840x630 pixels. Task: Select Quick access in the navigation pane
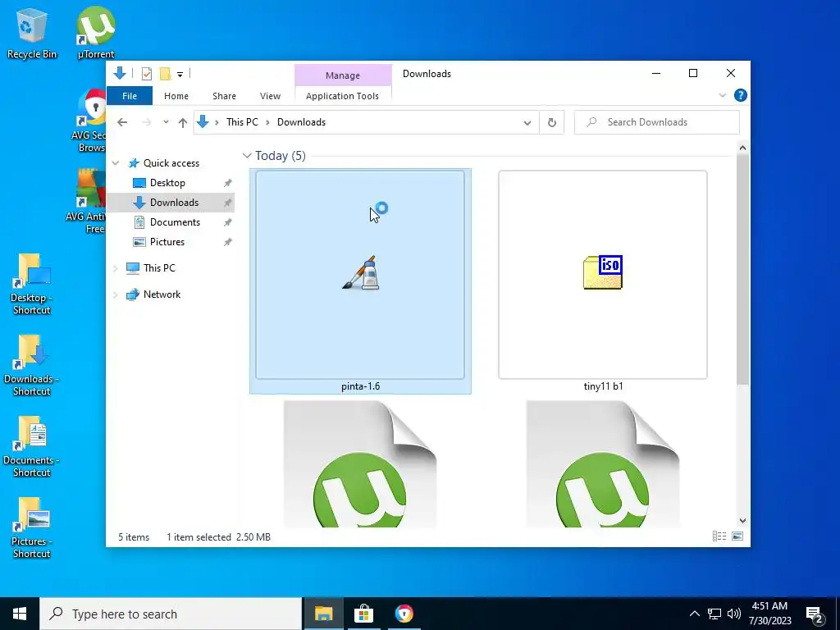(x=171, y=163)
